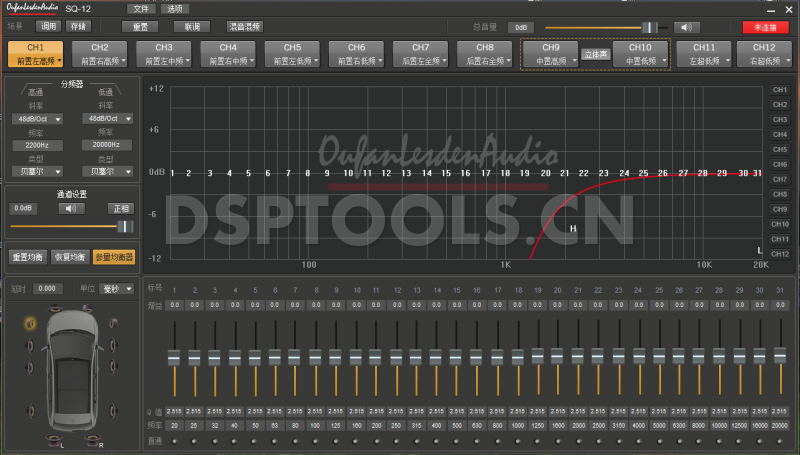Select the left subwoofer speaker marked L
Image resolution: width=800 pixels, height=455 pixels.
[x=55, y=440]
